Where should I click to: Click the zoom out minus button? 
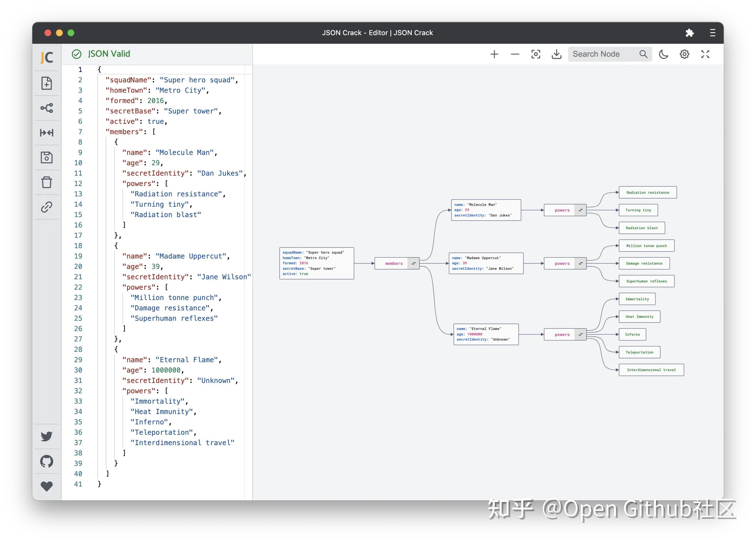click(x=515, y=54)
